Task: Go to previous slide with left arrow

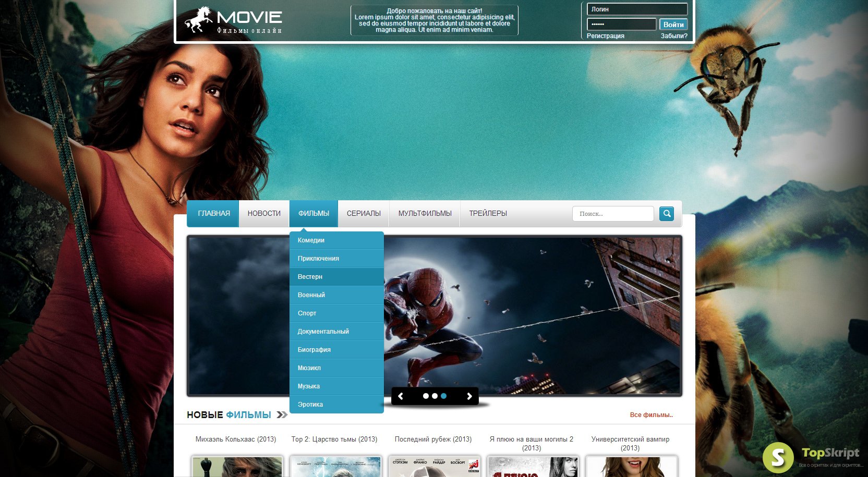Action: [x=401, y=396]
